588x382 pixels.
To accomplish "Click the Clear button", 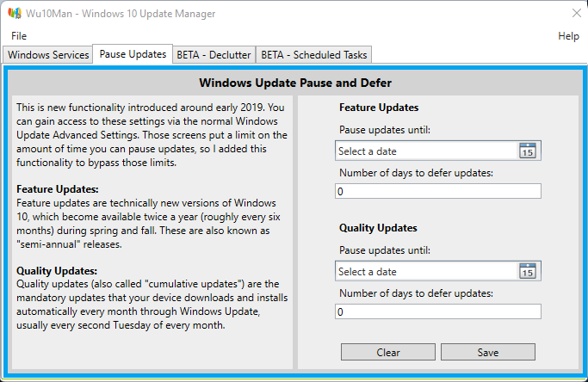I will pyautogui.click(x=388, y=352).
